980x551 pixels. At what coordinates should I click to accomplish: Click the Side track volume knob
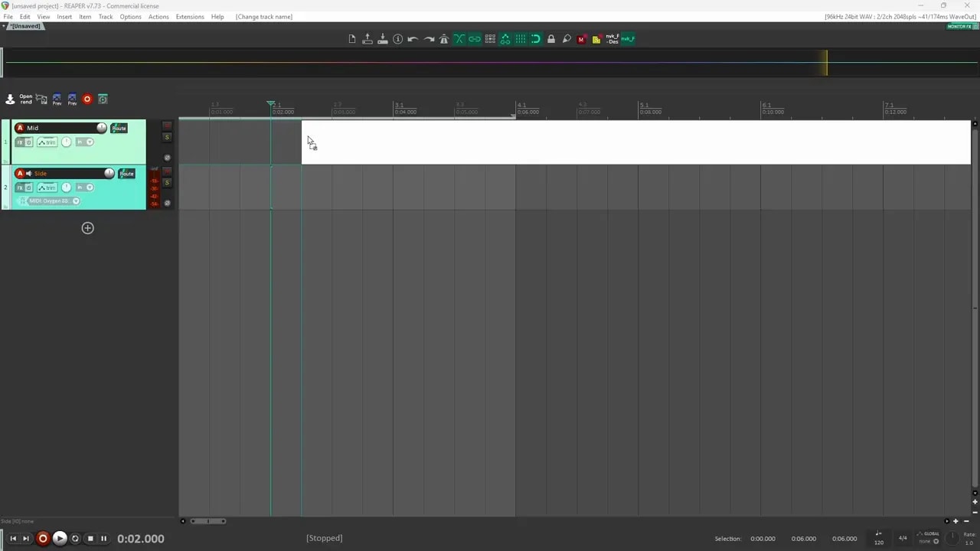coord(109,174)
